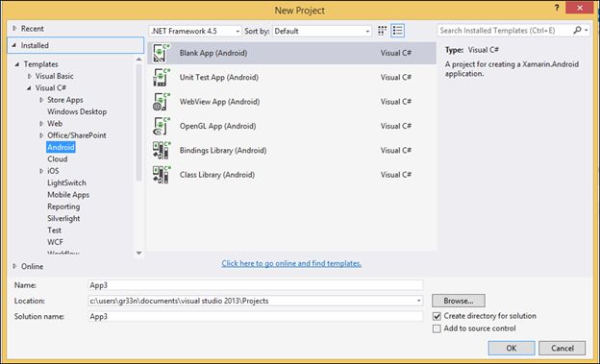Screen dimensions: 600x364
Task: Open the Sort by Default dropdown
Action: pyautogui.click(x=322, y=31)
